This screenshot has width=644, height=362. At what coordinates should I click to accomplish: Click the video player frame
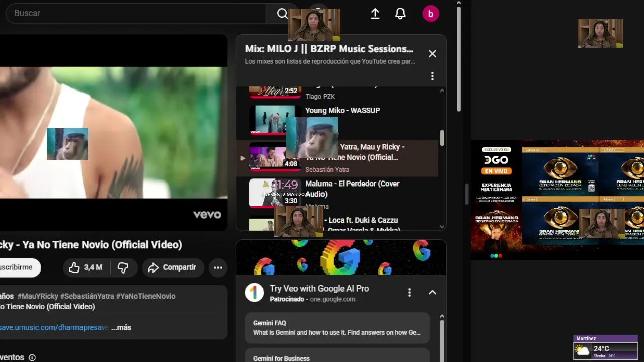point(114,133)
